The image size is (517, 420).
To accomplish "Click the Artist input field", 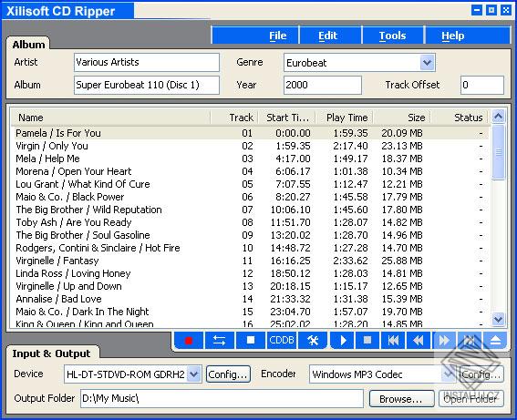I will (147, 62).
